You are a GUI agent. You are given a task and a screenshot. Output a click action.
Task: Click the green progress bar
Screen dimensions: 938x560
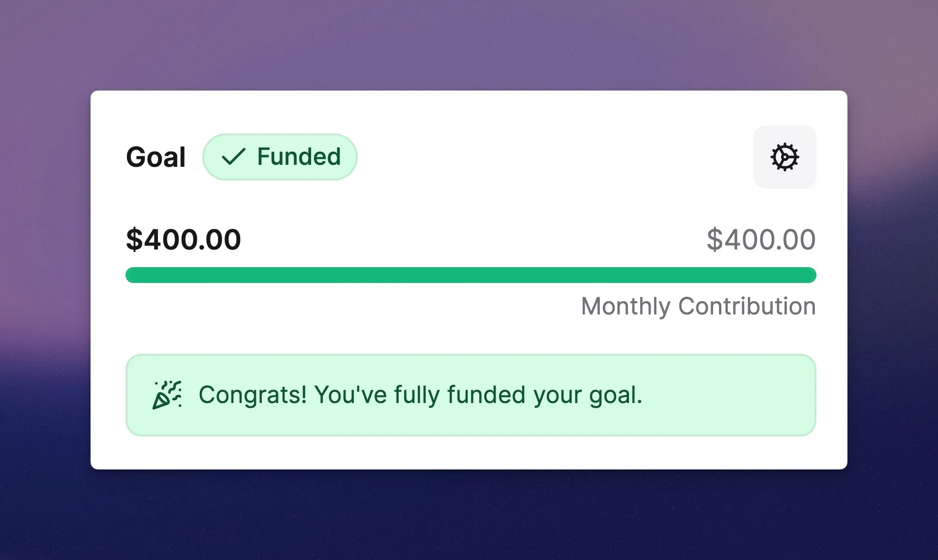click(471, 275)
